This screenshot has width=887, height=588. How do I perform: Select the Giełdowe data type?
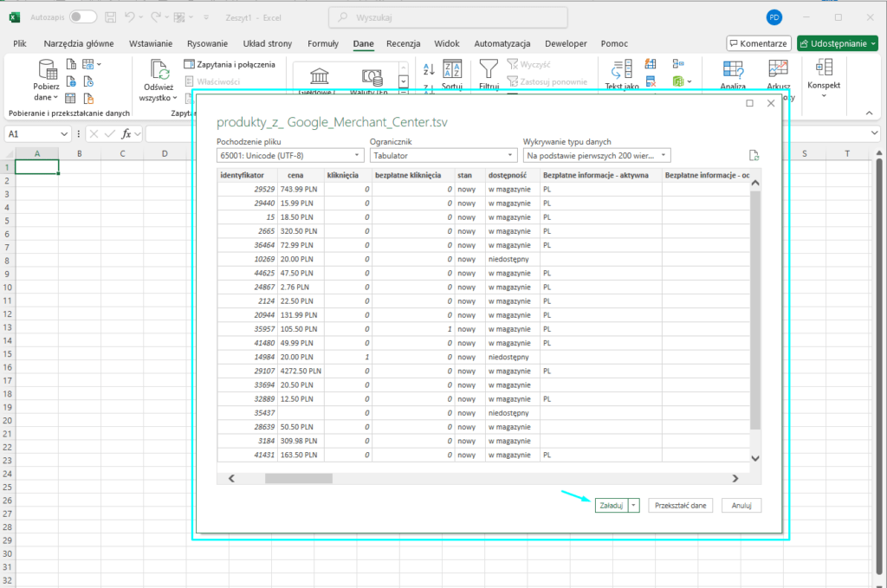320,79
